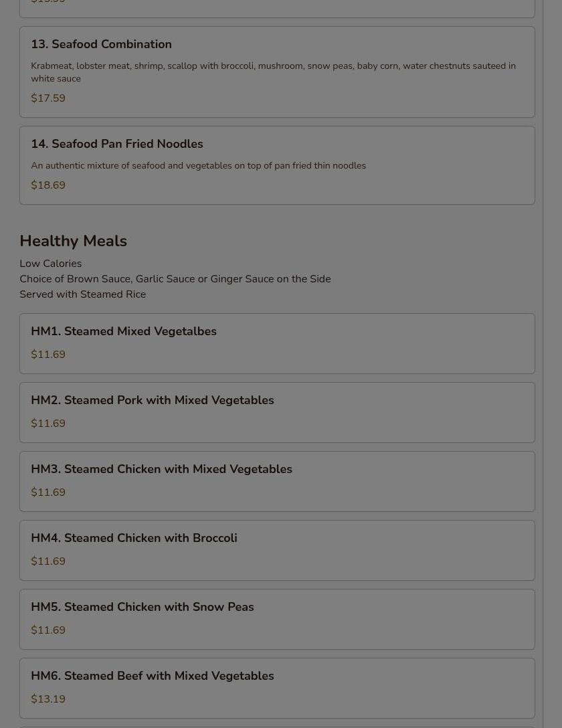The width and height of the screenshot is (562, 728).
Task: Click the Healthy Meals section heading
Action: pos(73,241)
